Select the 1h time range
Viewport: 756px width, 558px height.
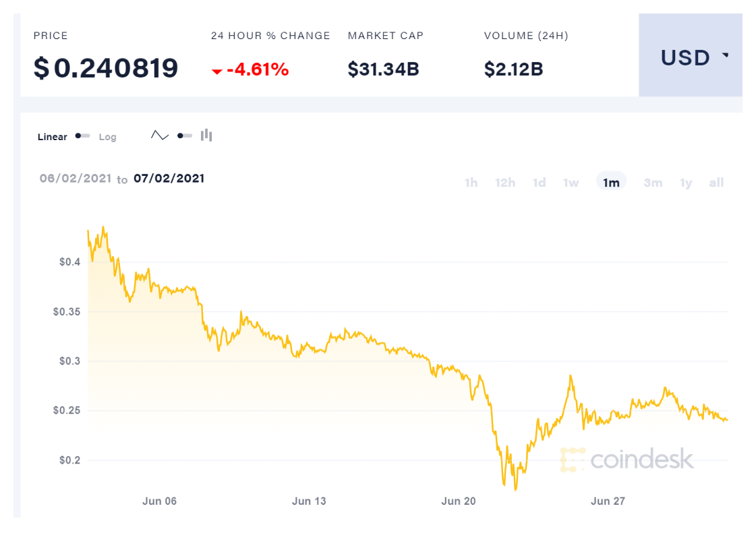click(471, 183)
